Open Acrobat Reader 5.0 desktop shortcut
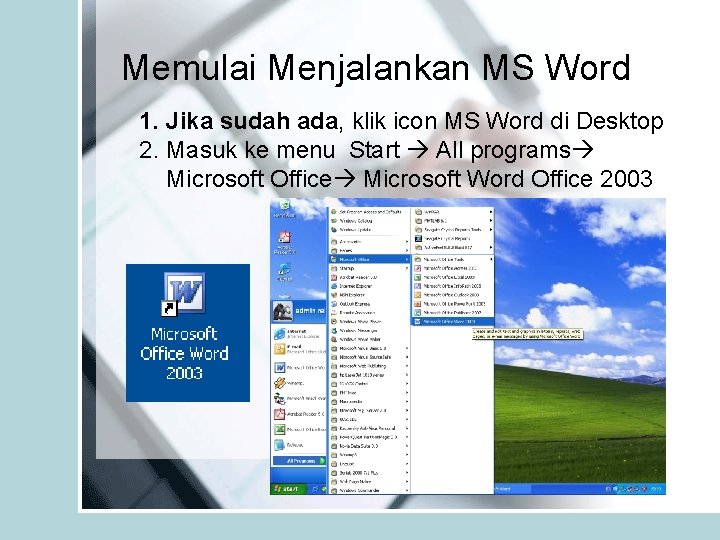Screen dimensions: 720x540 (285, 243)
